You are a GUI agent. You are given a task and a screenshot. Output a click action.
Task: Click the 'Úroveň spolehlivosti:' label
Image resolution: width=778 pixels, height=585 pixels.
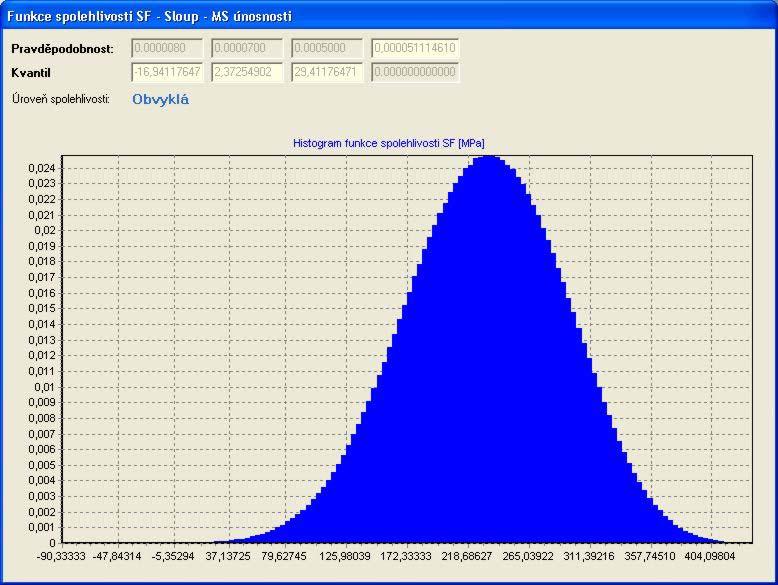point(61,99)
